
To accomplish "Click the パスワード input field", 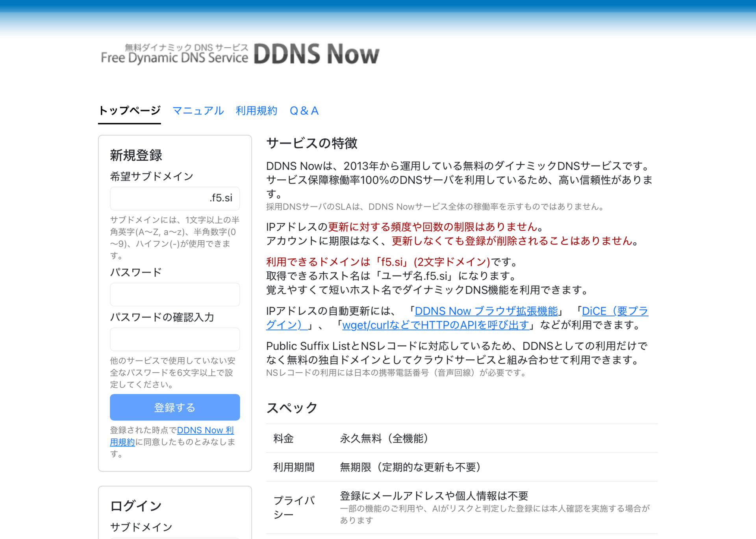I will pos(175,294).
